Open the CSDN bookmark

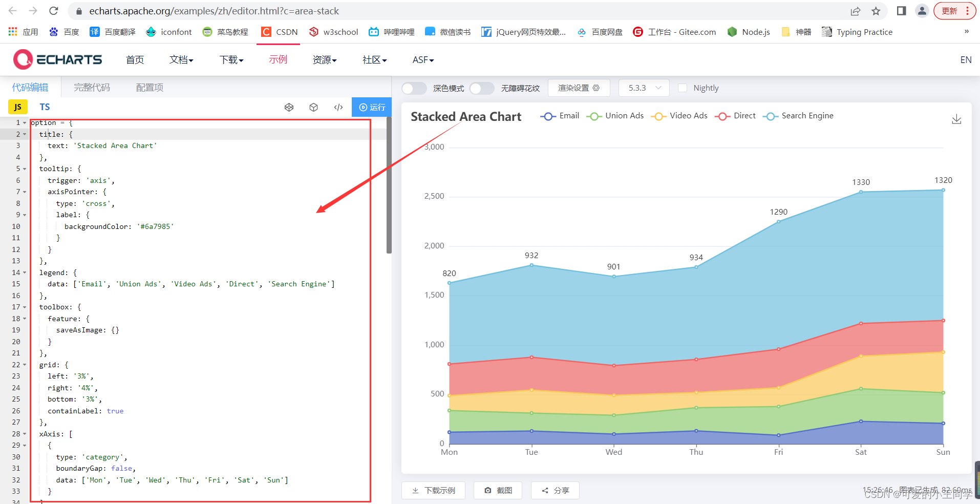point(279,32)
